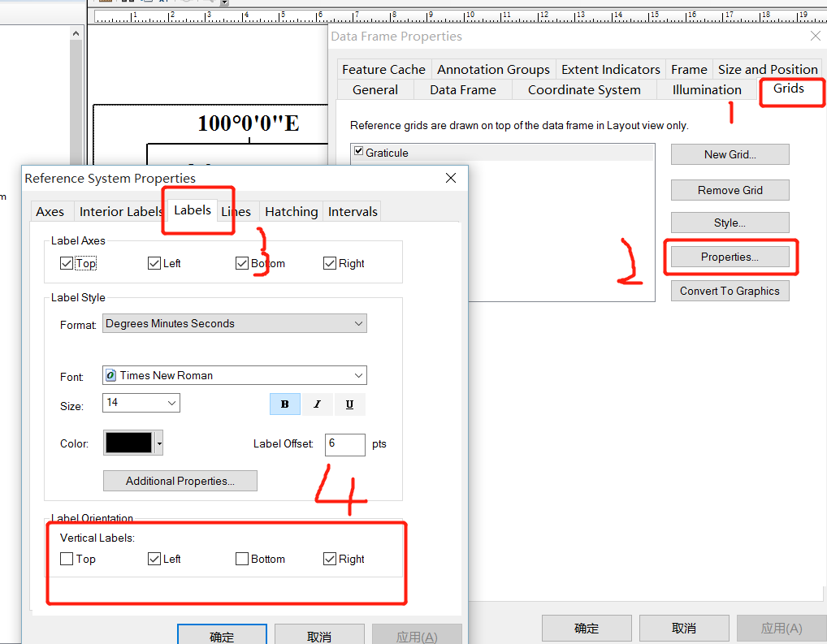Click Additional Properties... button

point(180,481)
